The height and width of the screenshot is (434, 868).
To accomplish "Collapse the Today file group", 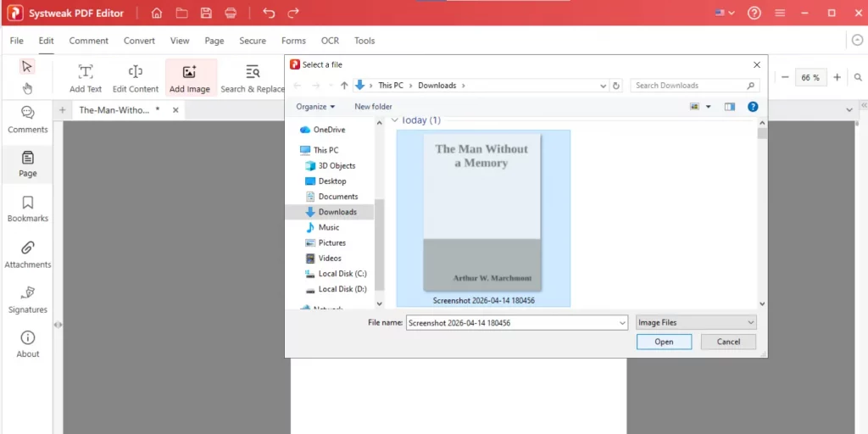I will 395,120.
